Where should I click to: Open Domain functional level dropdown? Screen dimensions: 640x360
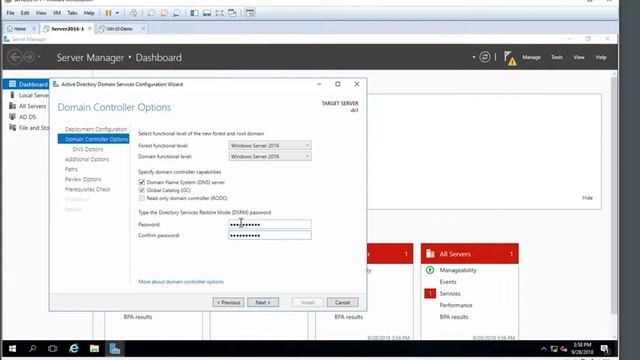point(270,156)
